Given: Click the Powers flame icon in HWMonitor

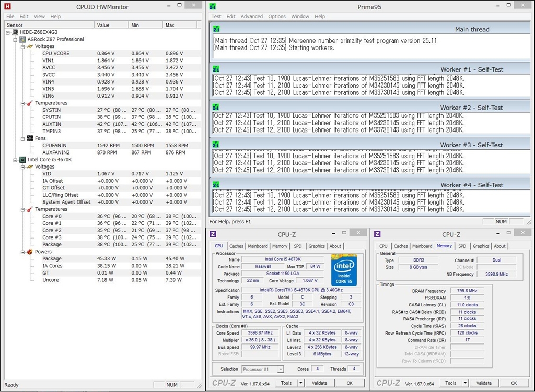Looking at the screenshot, I should 30,252.
